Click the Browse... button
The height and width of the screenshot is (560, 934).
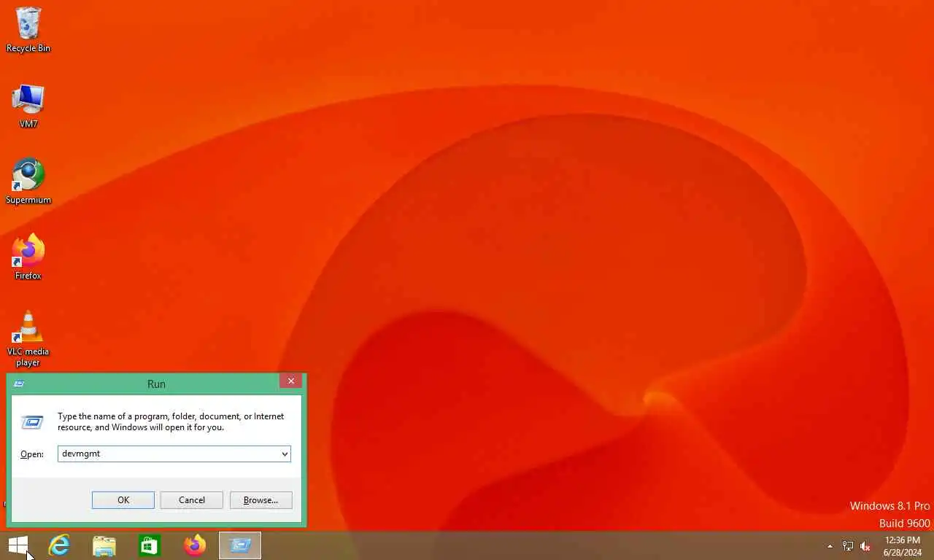(260, 499)
